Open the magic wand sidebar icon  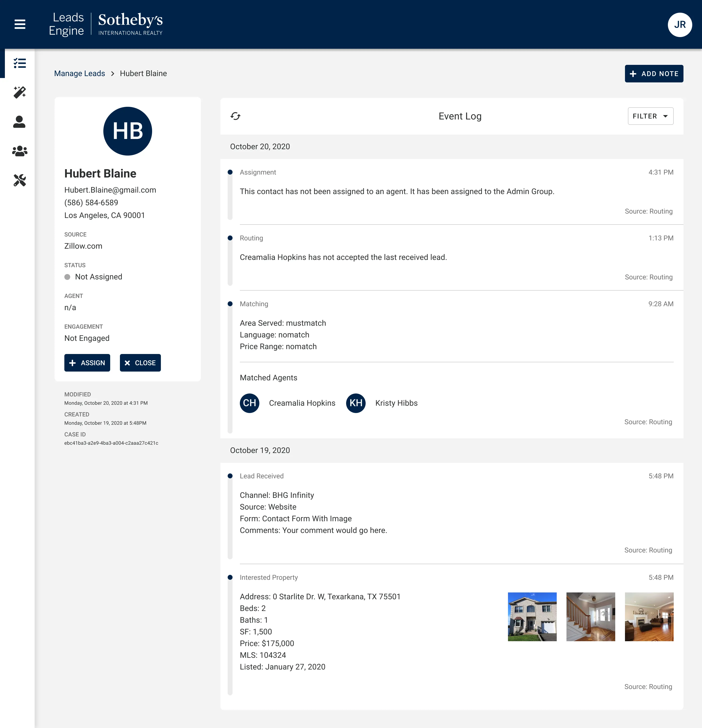point(20,92)
